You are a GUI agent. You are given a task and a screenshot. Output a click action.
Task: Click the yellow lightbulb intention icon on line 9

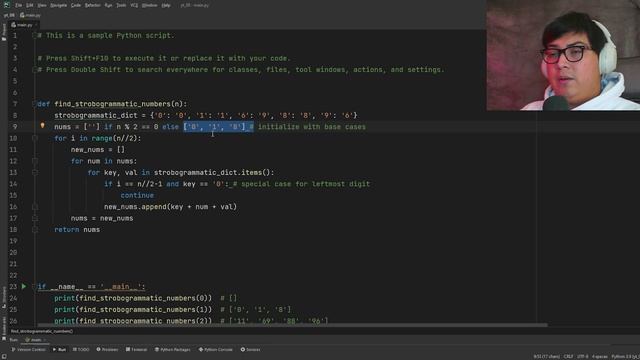[42, 126]
